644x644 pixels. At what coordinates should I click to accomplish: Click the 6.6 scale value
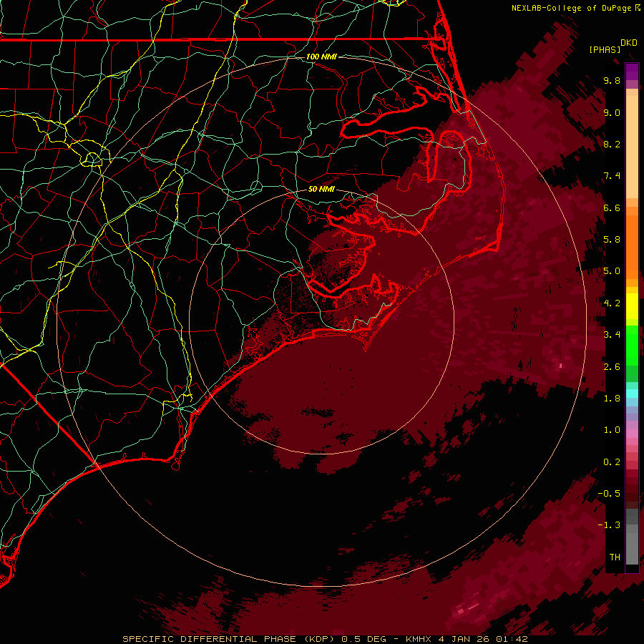pyautogui.click(x=612, y=208)
